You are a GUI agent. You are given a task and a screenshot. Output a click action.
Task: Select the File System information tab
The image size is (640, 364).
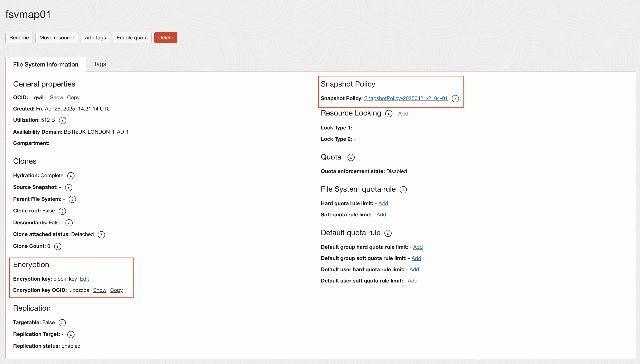tap(45, 64)
